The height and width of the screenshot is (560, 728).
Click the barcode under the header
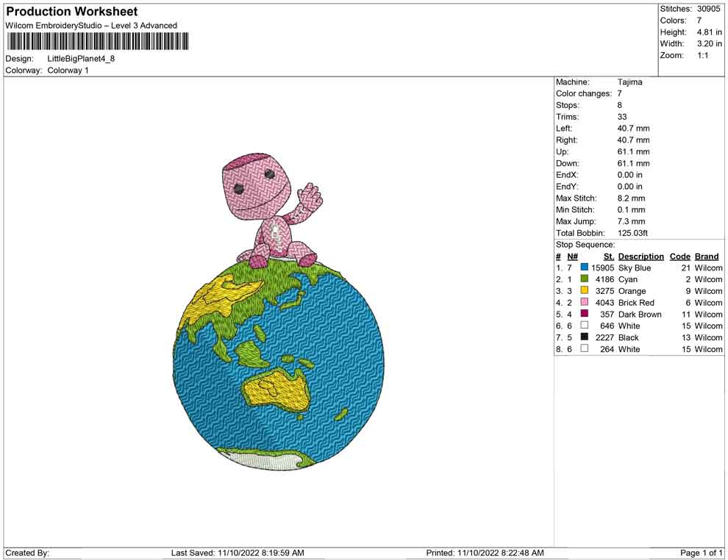98,41
